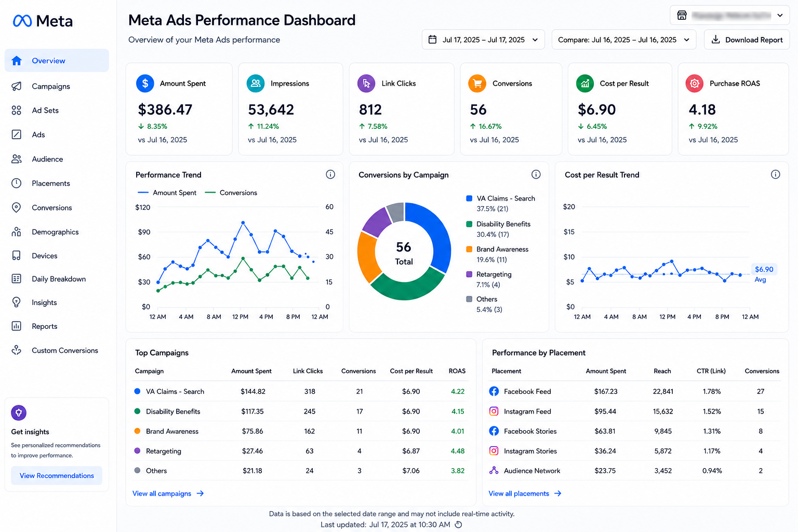Click the Meta logo
798x532 pixels.
(43, 21)
